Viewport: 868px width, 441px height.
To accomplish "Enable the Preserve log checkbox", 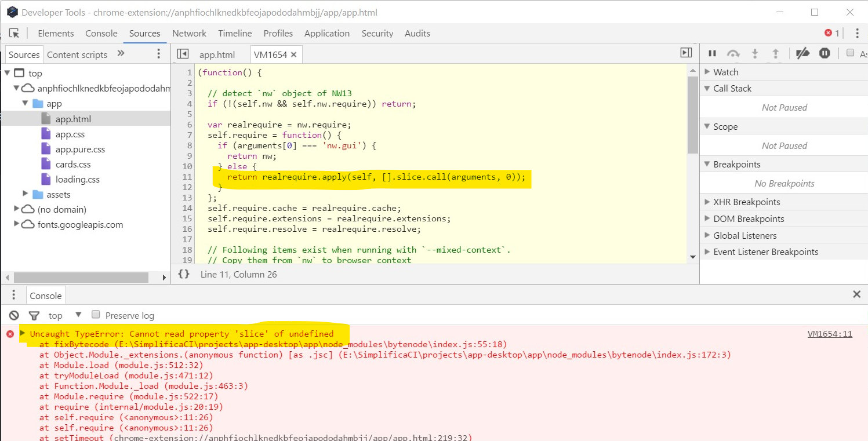I will coord(96,315).
